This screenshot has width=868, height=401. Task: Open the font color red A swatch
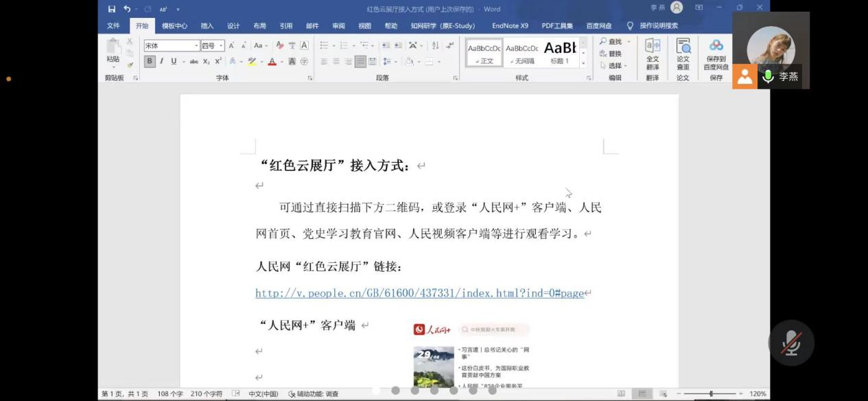tap(272, 61)
